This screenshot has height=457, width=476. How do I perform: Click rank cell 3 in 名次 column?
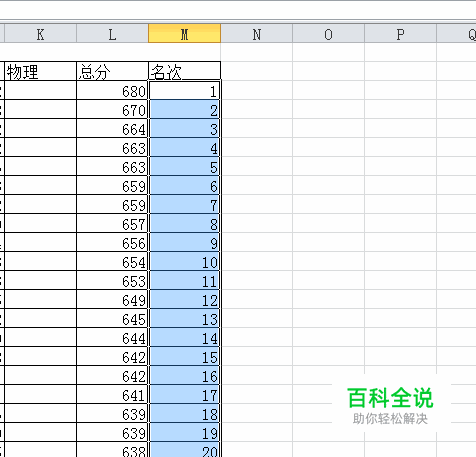(184, 128)
